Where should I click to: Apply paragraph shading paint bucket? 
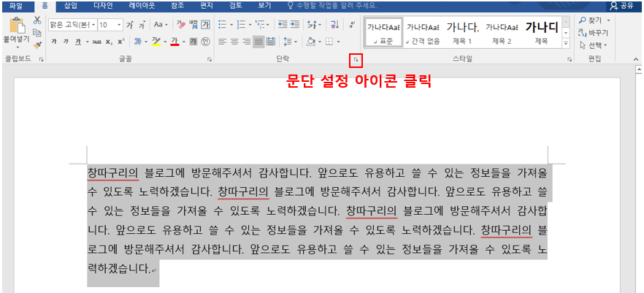pyautogui.click(x=311, y=42)
